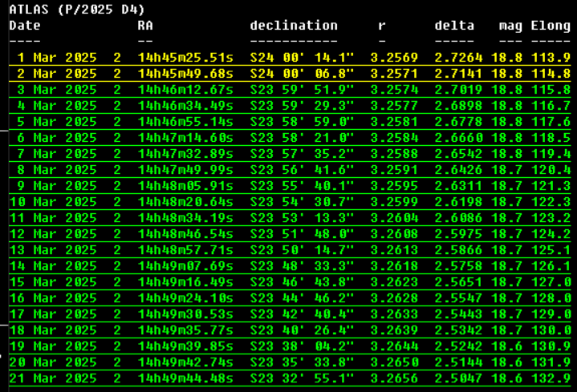The image size is (577, 392).
Task: Click the 15 Mar 2025 date entry
Action: tap(53, 282)
